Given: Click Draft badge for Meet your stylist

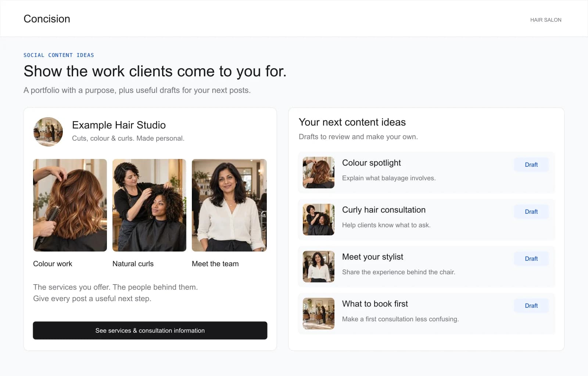Looking at the screenshot, I should coord(531,258).
